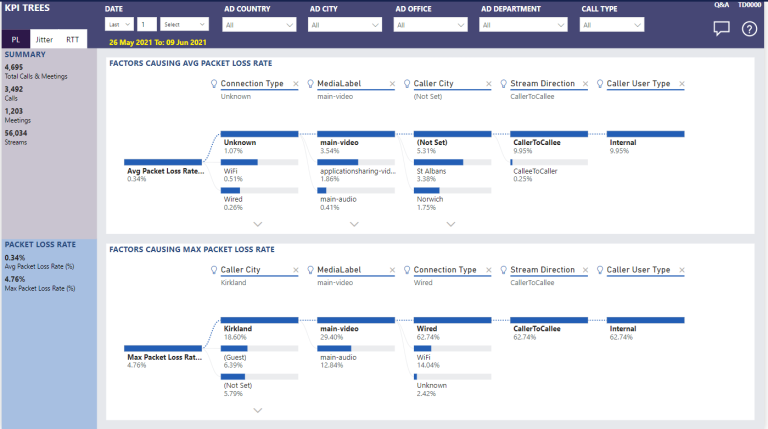Click lightbulb icon beside MediaLabel in Max tree
Viewport: 768px width, 429px height.
tap(311, 270)
